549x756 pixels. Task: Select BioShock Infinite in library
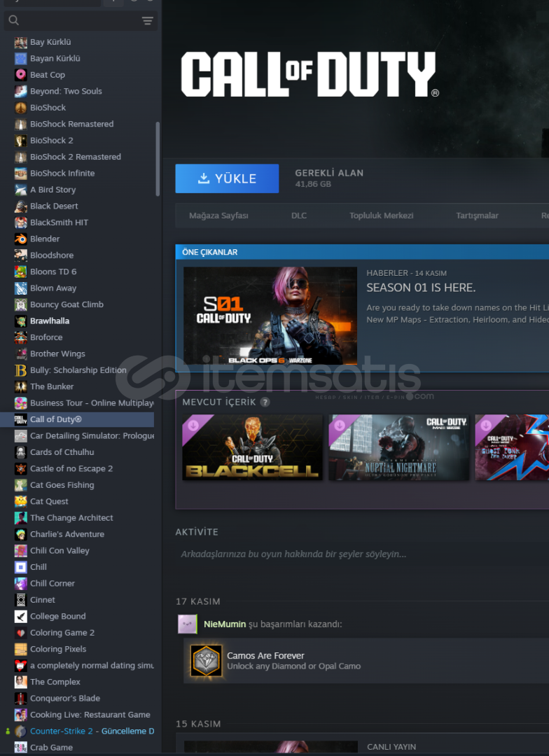(x=62, y=173)
